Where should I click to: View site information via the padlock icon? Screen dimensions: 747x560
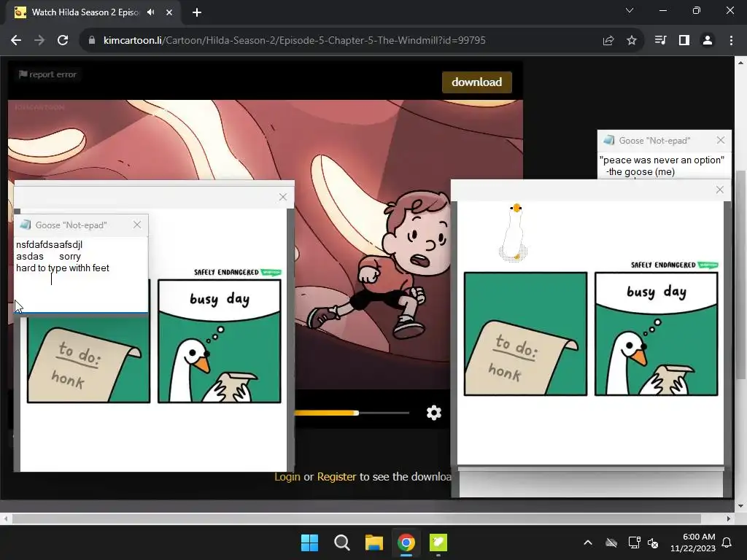pyautogui.click(x=92, y=41)
